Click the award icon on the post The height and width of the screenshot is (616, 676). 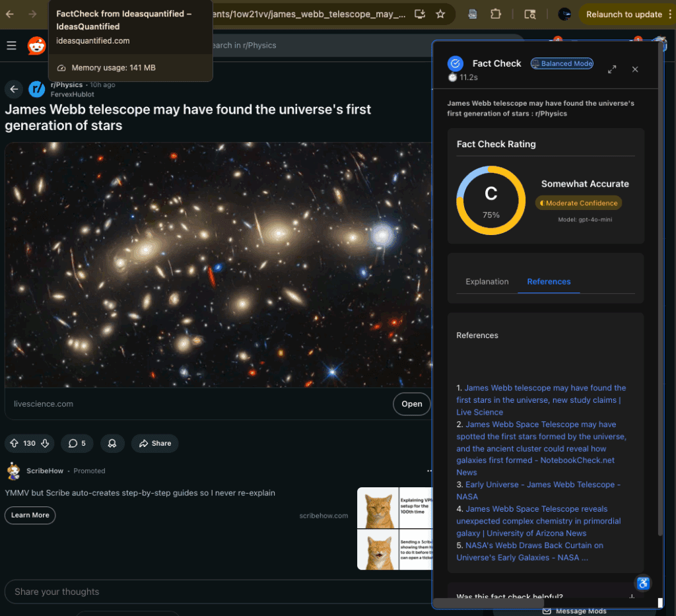(x=112, y=443)
